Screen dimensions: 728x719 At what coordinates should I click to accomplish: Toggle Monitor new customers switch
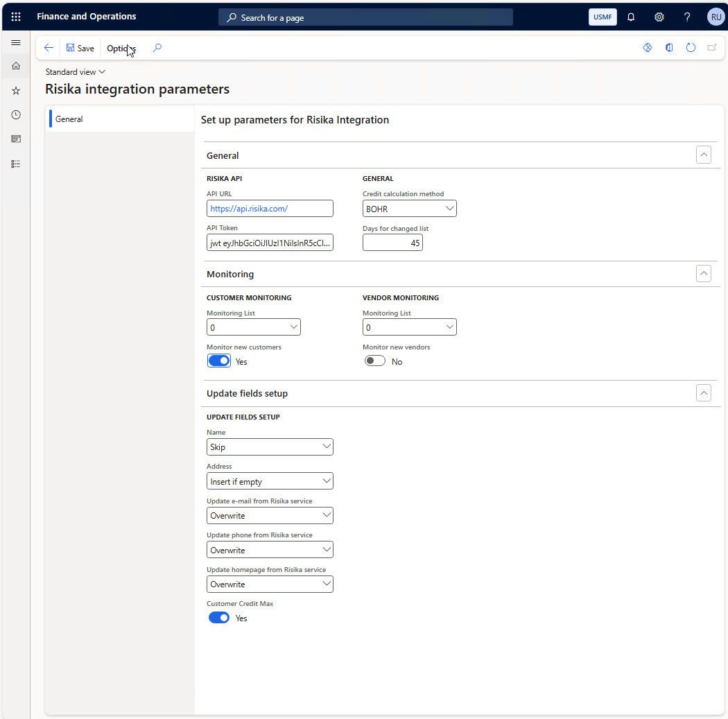218,361
